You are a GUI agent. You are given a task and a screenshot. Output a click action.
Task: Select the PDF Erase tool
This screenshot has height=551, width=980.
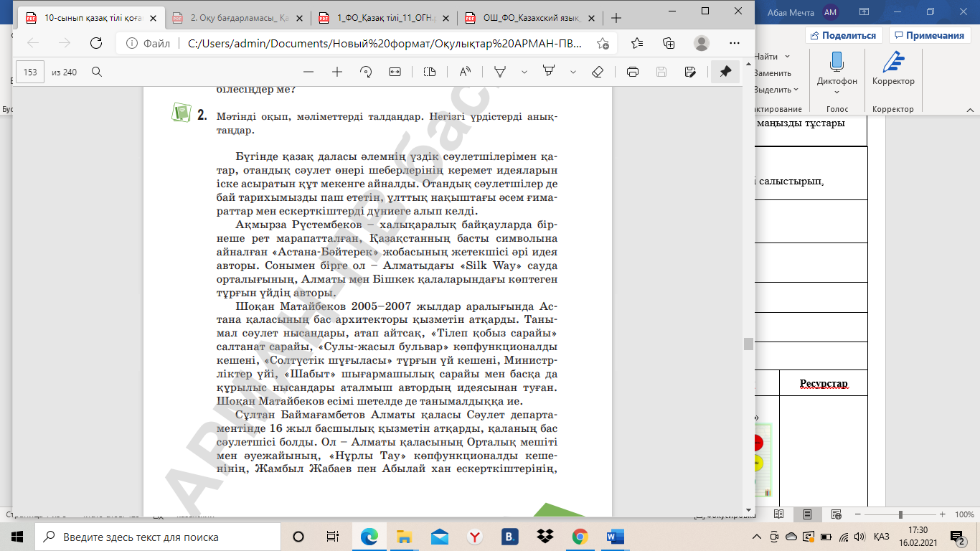598,72
